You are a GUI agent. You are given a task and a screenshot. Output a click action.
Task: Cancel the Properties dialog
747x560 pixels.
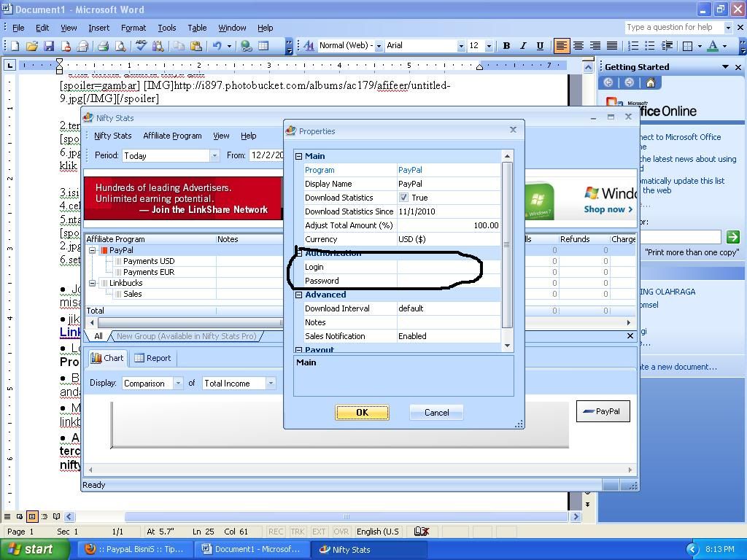(436, 413)
